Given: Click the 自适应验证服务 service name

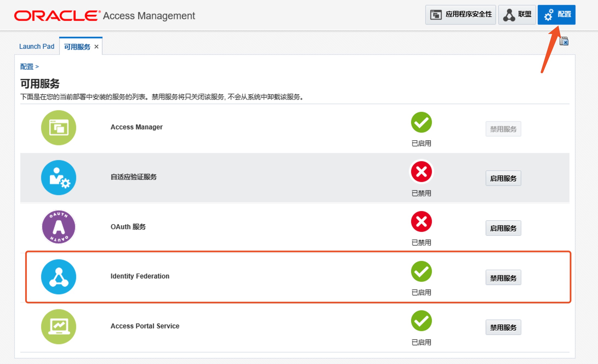Looking at the screenshot, I should (133, 177).
